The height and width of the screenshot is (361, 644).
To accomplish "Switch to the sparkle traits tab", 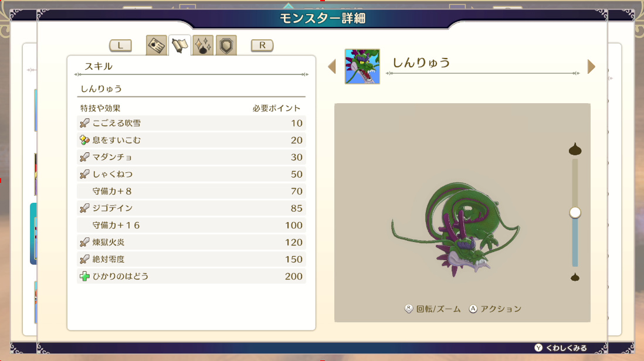I will pyautogui.click(x=203, y=45).
